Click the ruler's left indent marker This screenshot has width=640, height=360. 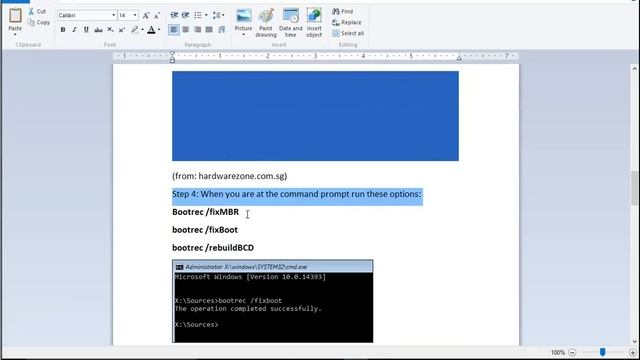172,57
